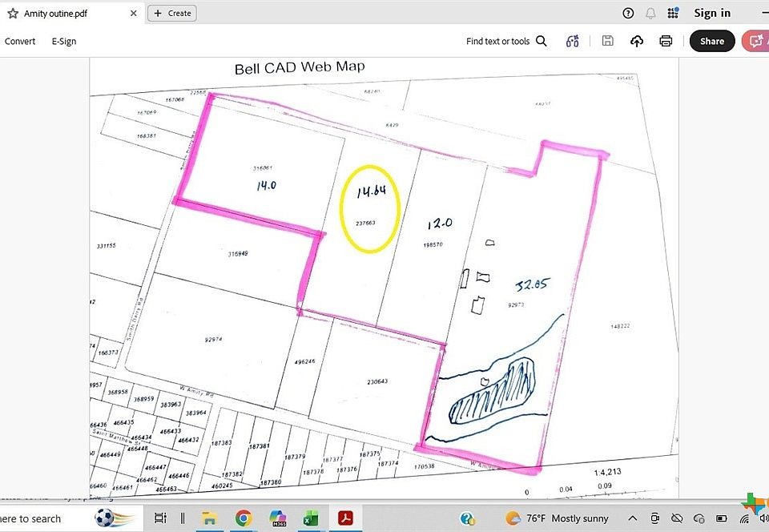
Task: Click the Get Help tray icon
Action: (467, 518)
